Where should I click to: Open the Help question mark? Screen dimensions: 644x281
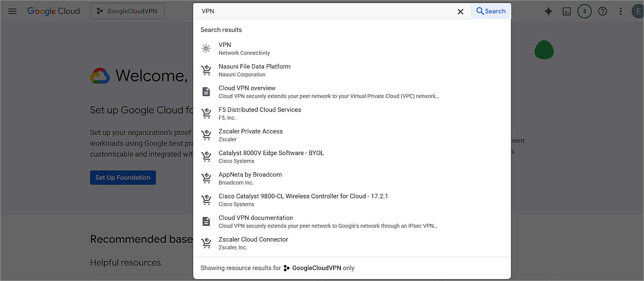602,11
